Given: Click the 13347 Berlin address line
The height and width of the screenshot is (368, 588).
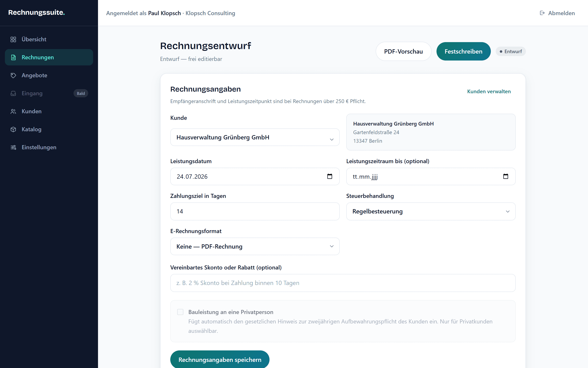Looking at the screenshot, I should [x=367, y=141].
